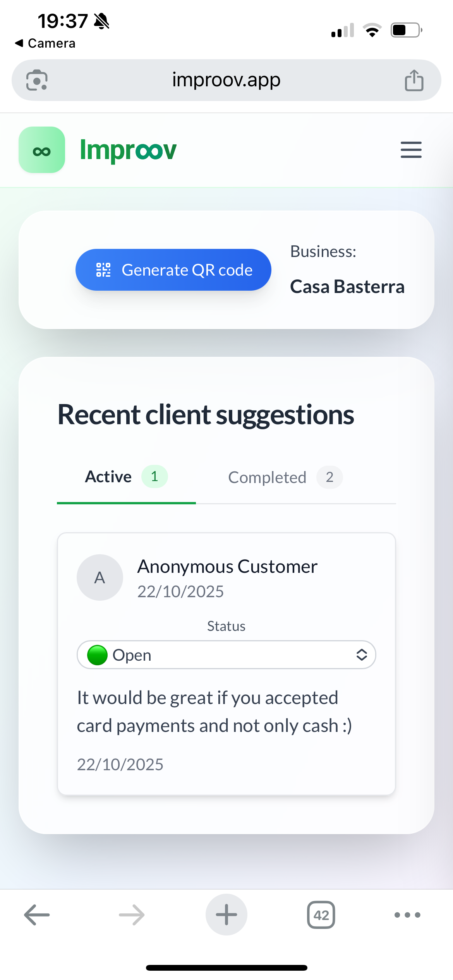This screenshot has width=453, height=980.
Task: Tap the share icon in the address bar
Action: [414, 80]
